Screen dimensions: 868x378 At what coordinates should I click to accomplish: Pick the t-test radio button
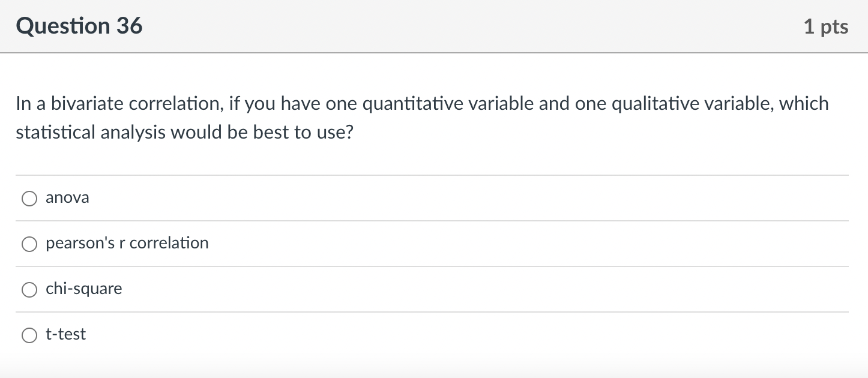pos(29,335)
